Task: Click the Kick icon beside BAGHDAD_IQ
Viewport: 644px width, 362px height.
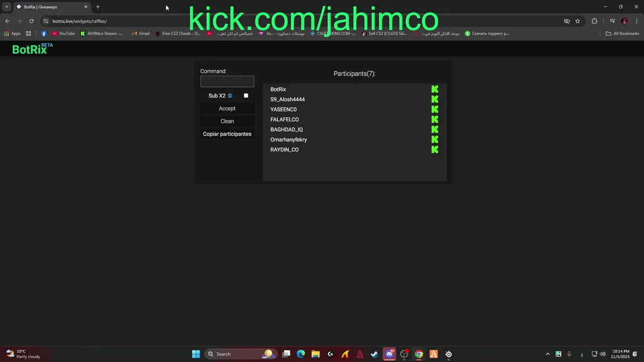Action: [435, 129]
